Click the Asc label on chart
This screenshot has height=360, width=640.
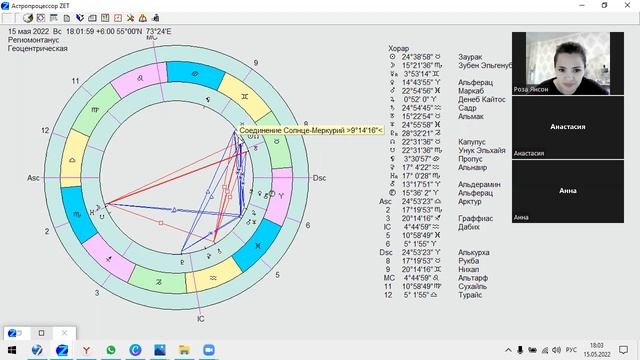point(33,178)
